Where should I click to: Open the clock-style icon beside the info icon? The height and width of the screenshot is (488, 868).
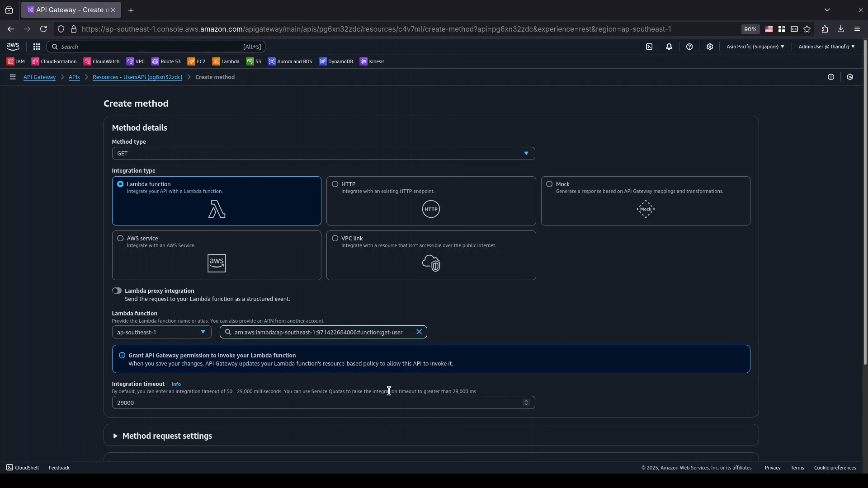850,77
